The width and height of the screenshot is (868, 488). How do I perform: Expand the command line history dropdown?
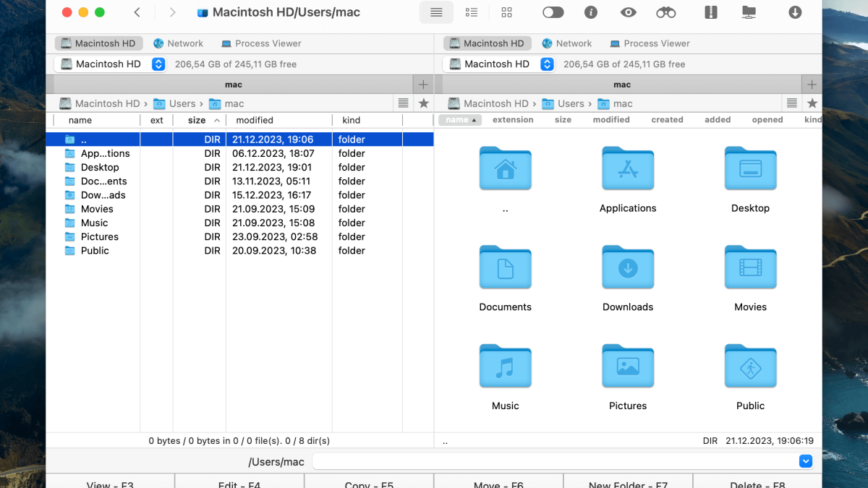pos(806,461)
